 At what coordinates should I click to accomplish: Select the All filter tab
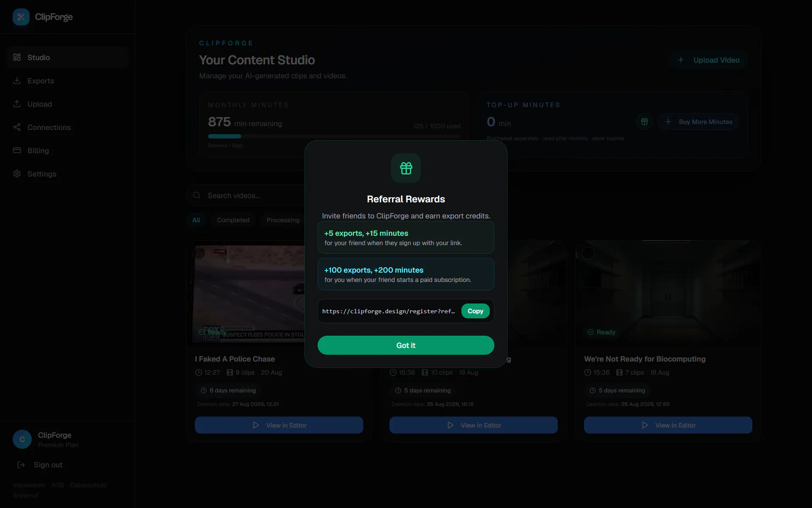[x=196, y=220]
